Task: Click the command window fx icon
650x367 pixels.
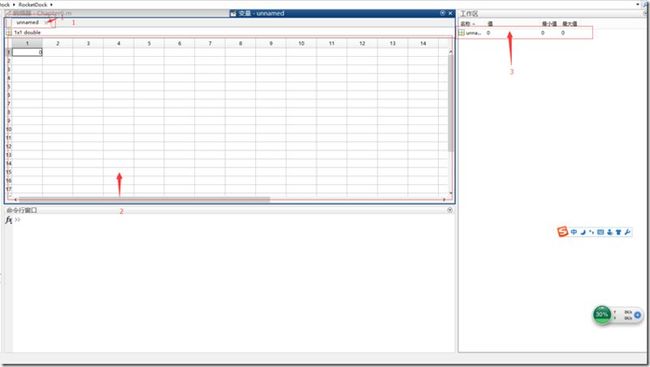Action: 8,220
